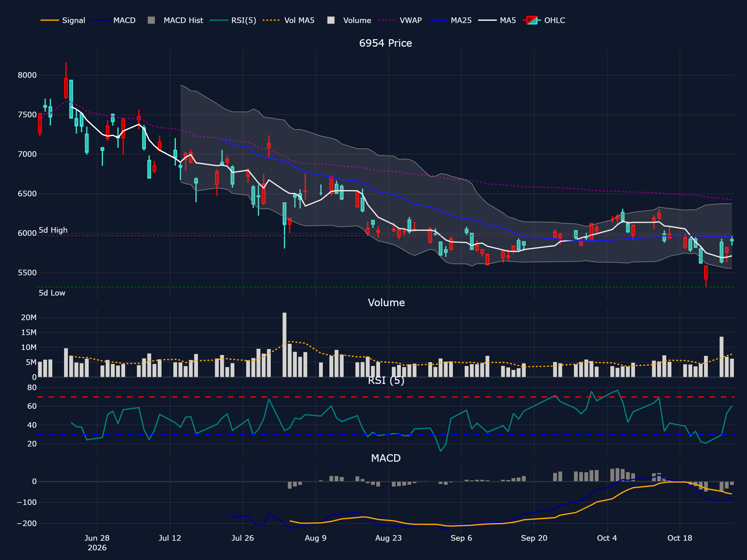747x560 pixels.
Task: Toggle the MA5 legend entry
Action: 497,20
